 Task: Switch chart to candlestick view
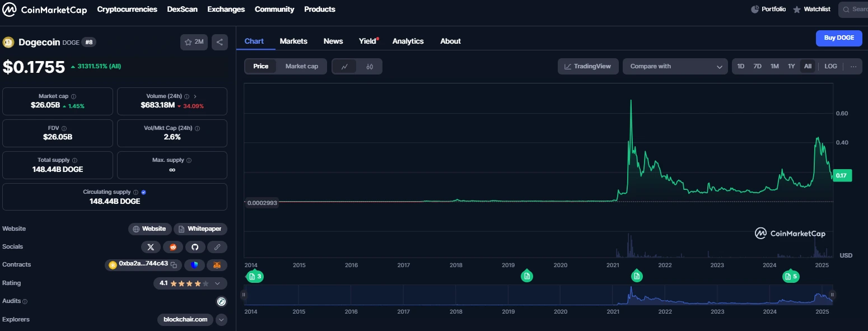[x=370, y=66]
